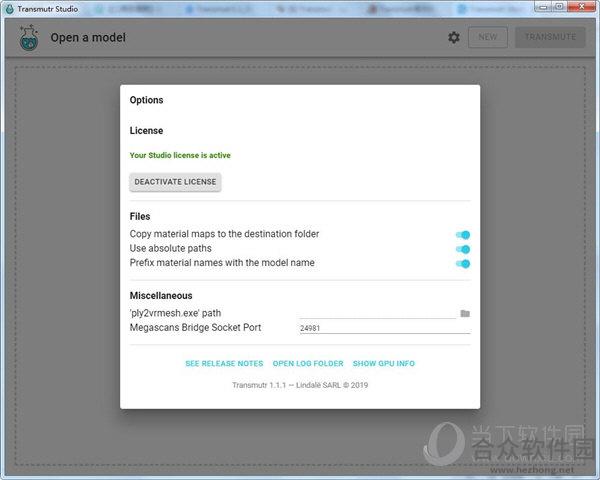
Task: Click the 'Options' dialog title
Action: [x=147, y=100]
